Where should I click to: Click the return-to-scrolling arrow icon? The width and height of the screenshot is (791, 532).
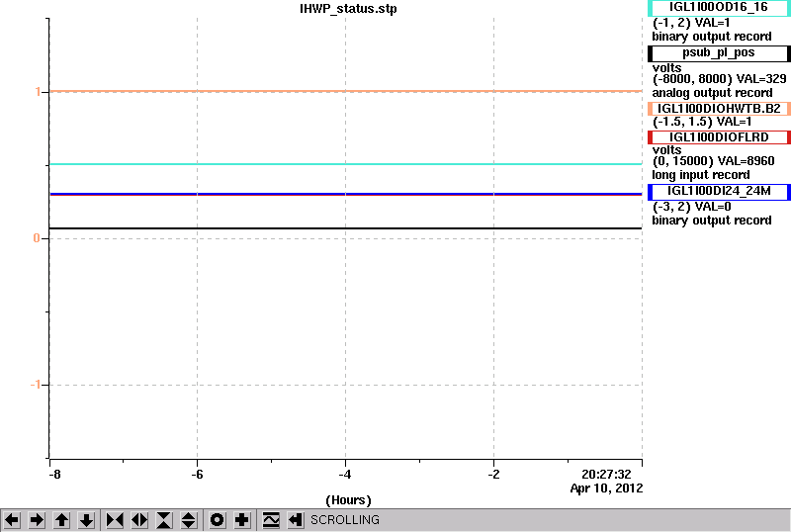[296, 520]
